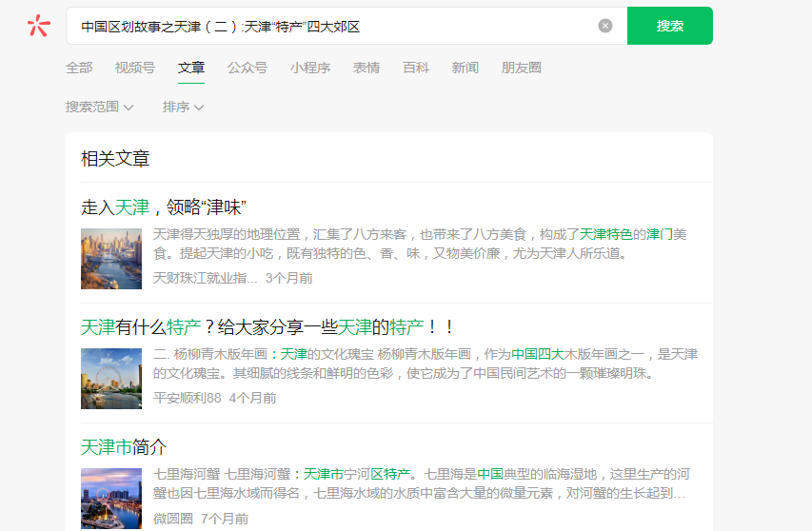Click the 7个月前 timestamp

[225, 519]
